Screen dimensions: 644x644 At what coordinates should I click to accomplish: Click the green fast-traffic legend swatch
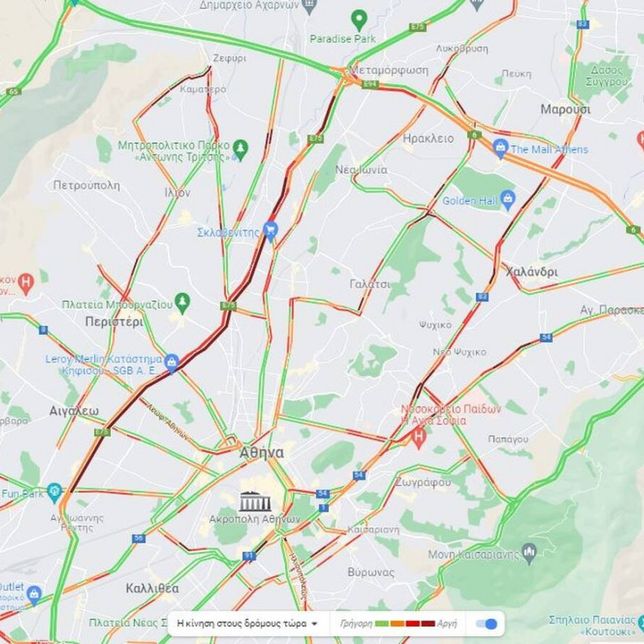382,624
